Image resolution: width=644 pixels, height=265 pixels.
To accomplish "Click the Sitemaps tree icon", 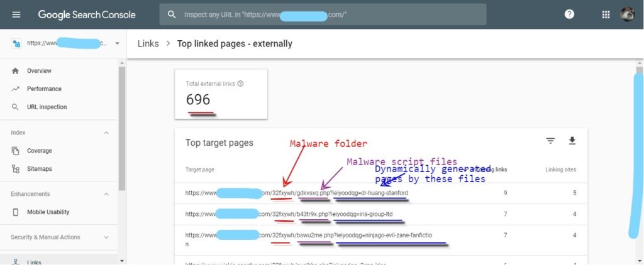I will click(15, 168).
